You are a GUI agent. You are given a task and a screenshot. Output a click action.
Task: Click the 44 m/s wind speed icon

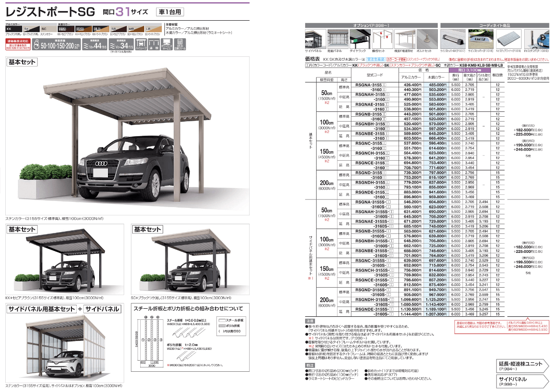coord(95,44)
